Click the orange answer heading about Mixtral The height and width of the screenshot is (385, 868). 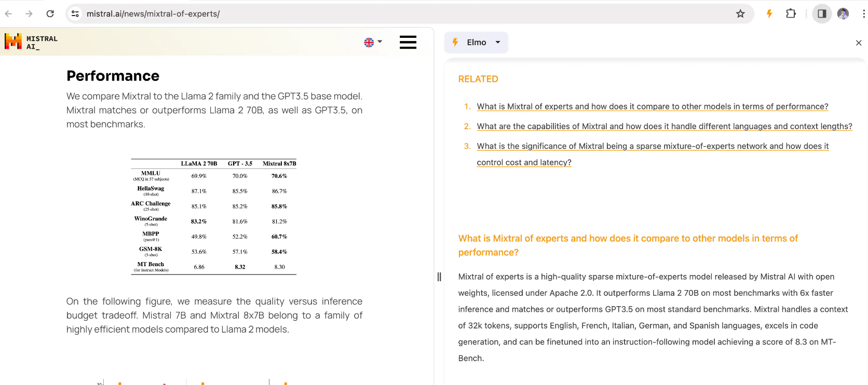[x=628, y=245]
